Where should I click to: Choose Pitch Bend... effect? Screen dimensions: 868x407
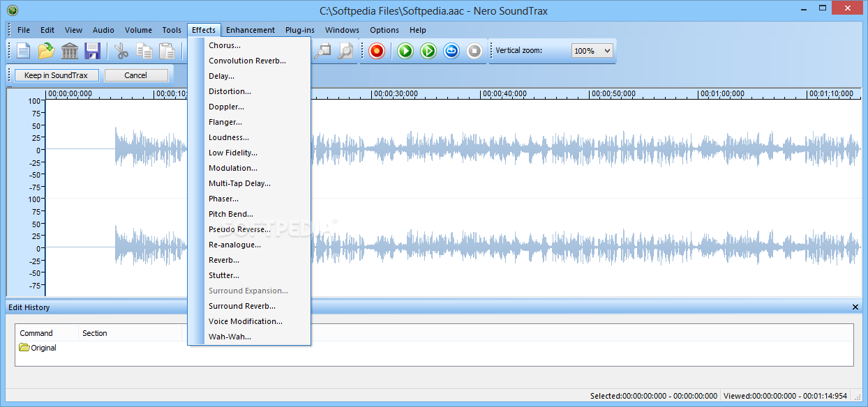point(249,214)
